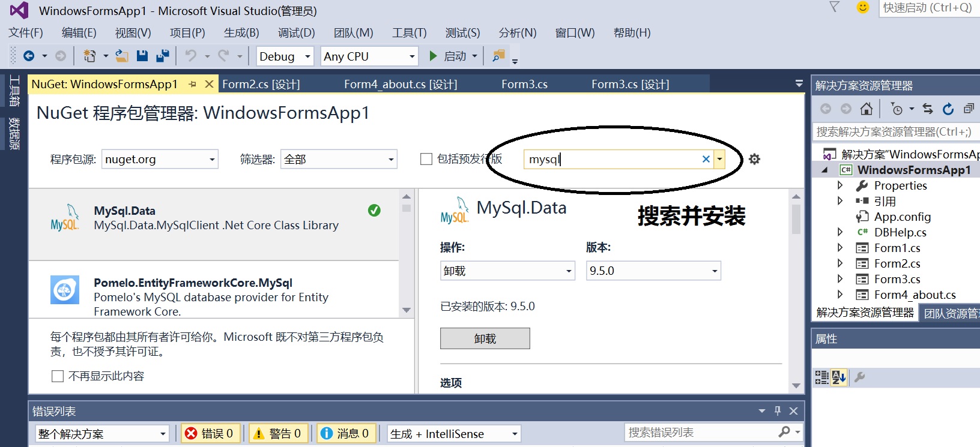Toggle the Warnings 0 filter button
Viewport: 980px width, 447px height.
pos(279,433)
